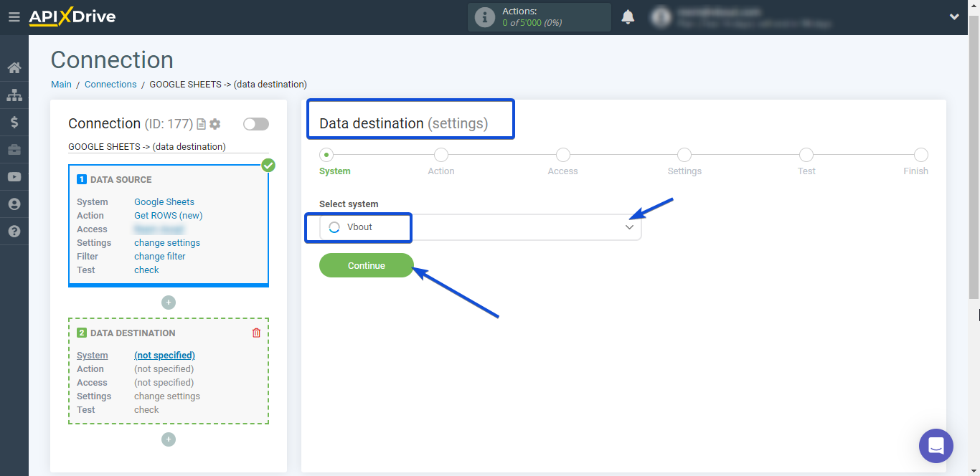Screen dimensions: 980x476
Task: Add step with plus below Data Source
Action: pyautogui.click(x=169, y=303)
